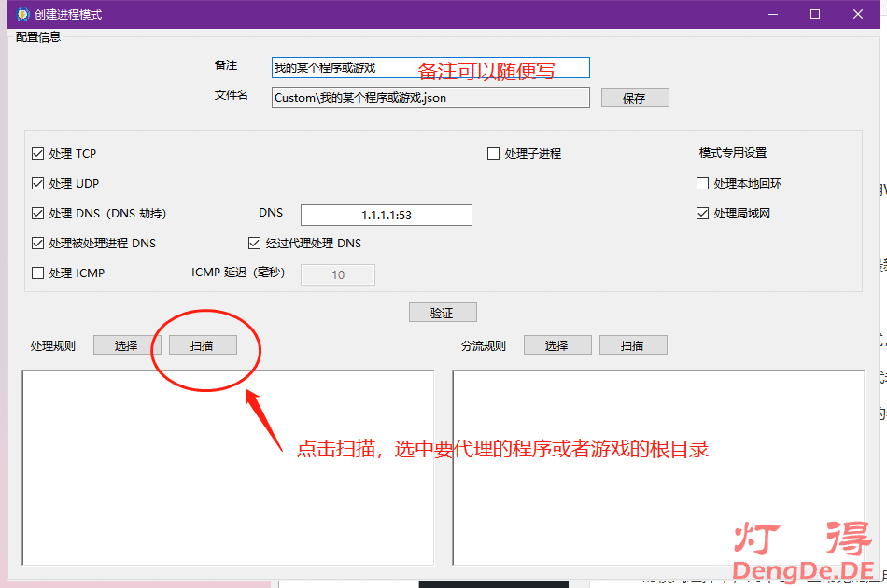Toggle 处理 DNS (DNS 劫持) checkbox

(x=38, y=214)
